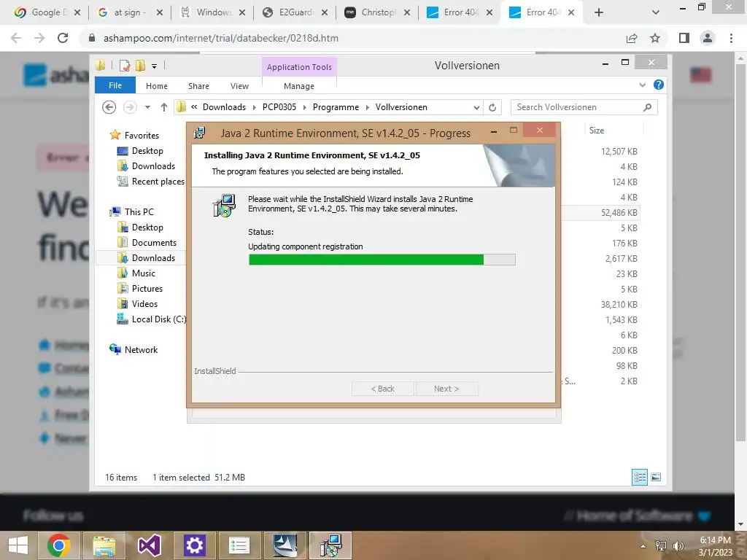The height and width of the screenshot is (560, 747).
Task: Click the volume speaker tray icon
Action: tap(678, 545)
